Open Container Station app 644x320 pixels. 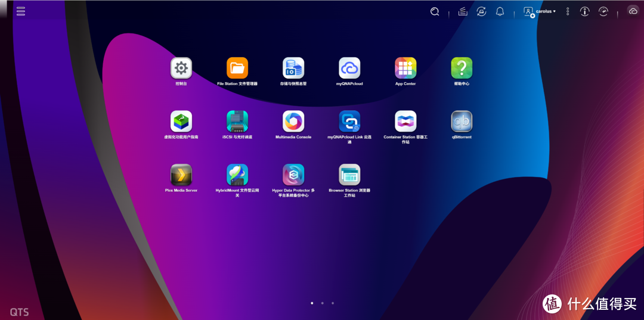405,122
